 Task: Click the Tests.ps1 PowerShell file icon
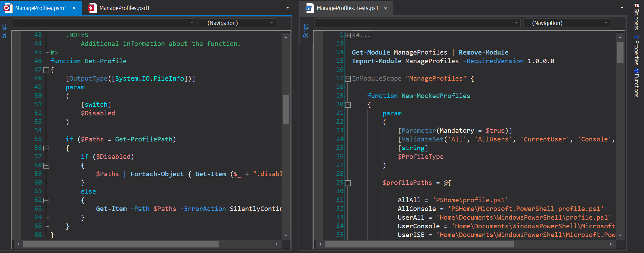point(309,8)
